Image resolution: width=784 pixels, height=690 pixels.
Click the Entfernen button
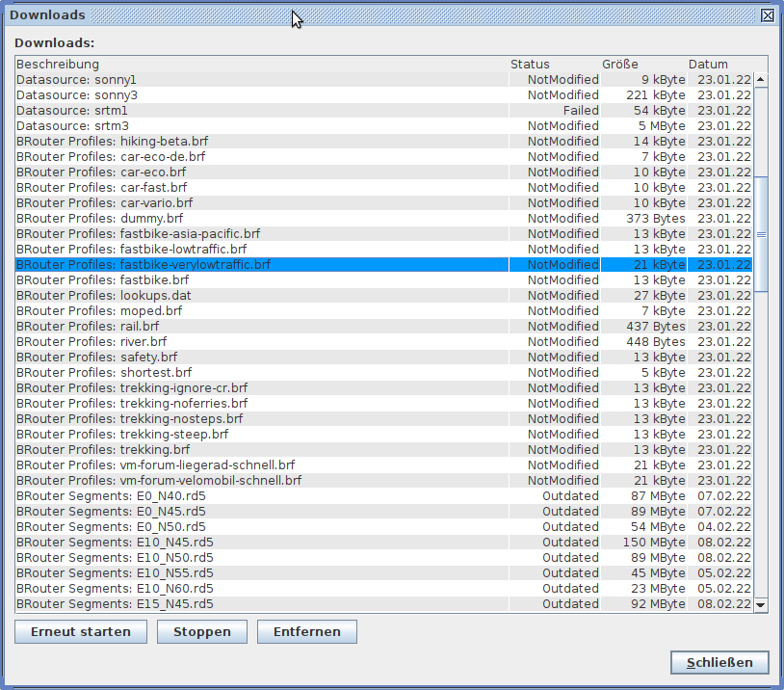pyautogui.click(x=306, y=632)
